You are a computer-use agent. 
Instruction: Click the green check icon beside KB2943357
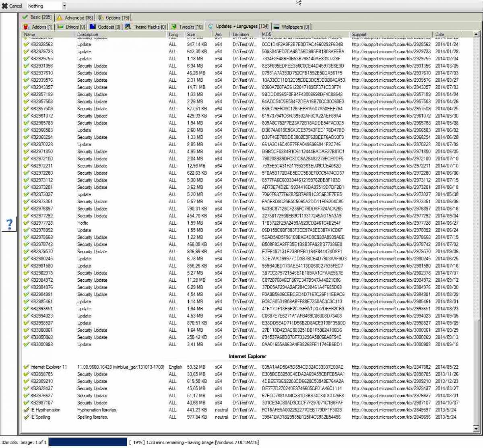tap(27, 87)
